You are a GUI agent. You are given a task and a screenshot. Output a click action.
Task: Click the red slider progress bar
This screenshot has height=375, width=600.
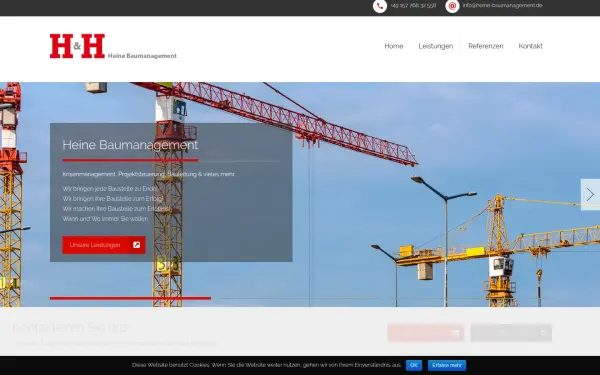click(x=130, y=298)
